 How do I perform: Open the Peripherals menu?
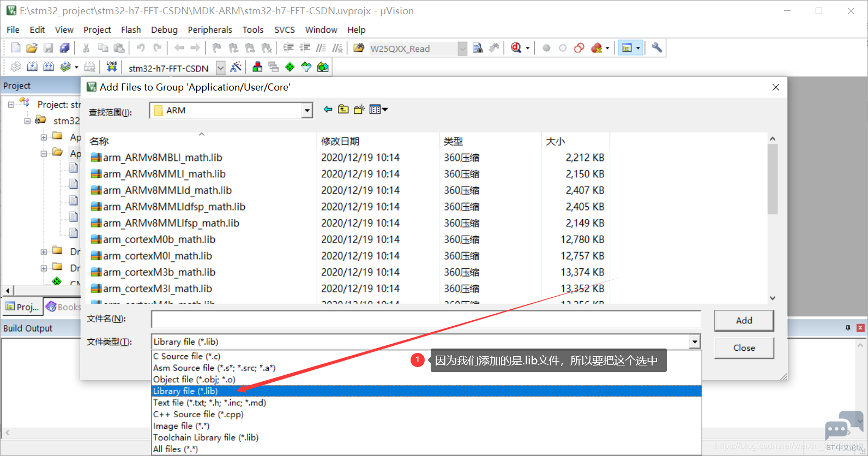(x=210, y=29)
